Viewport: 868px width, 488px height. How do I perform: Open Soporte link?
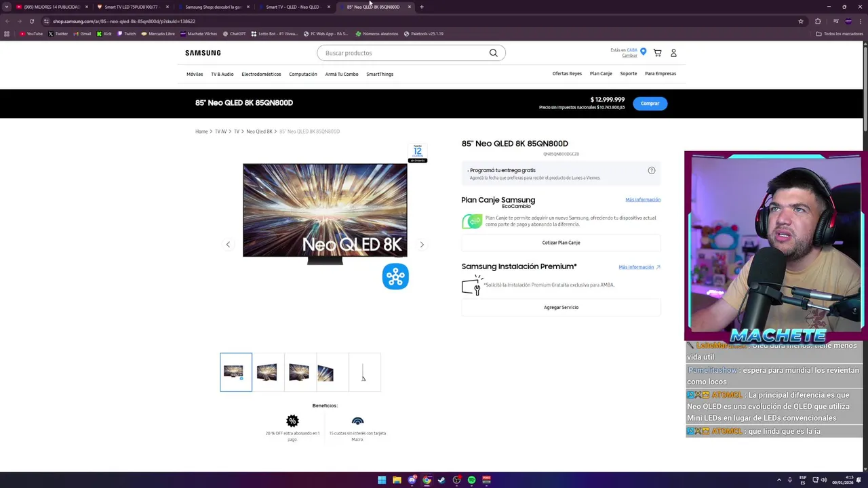click(x=628, y=73)
